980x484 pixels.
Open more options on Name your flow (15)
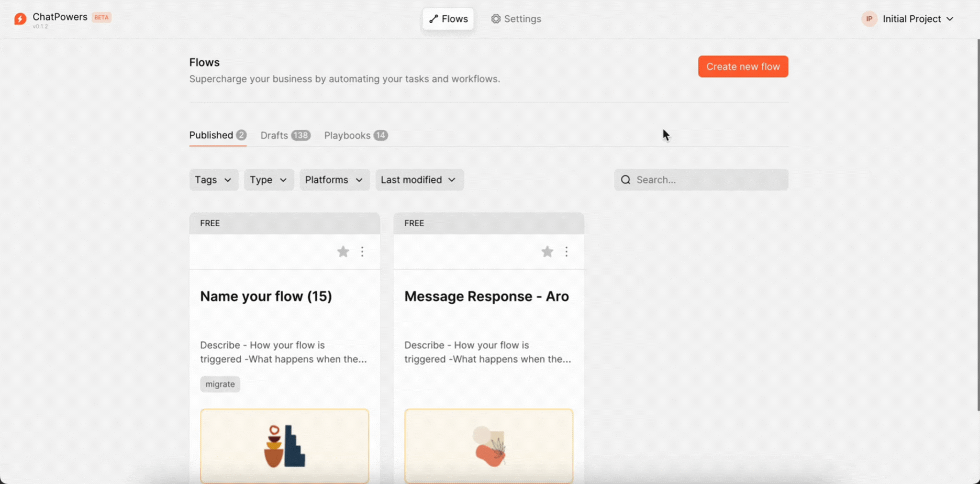(362, 252)
